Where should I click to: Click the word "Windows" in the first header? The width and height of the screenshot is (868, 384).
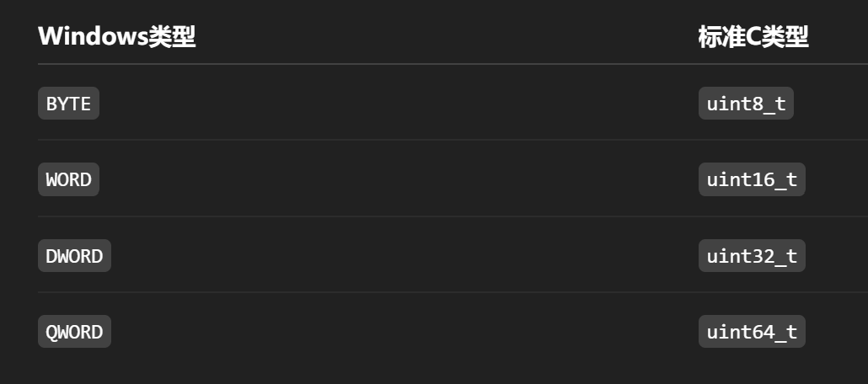pyautogui.click(x=93, y=37)
